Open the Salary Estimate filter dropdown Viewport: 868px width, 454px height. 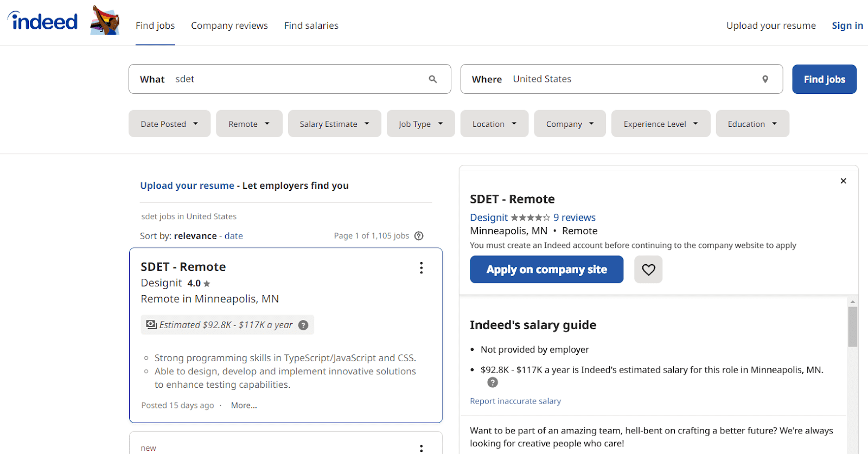(334, 124)
